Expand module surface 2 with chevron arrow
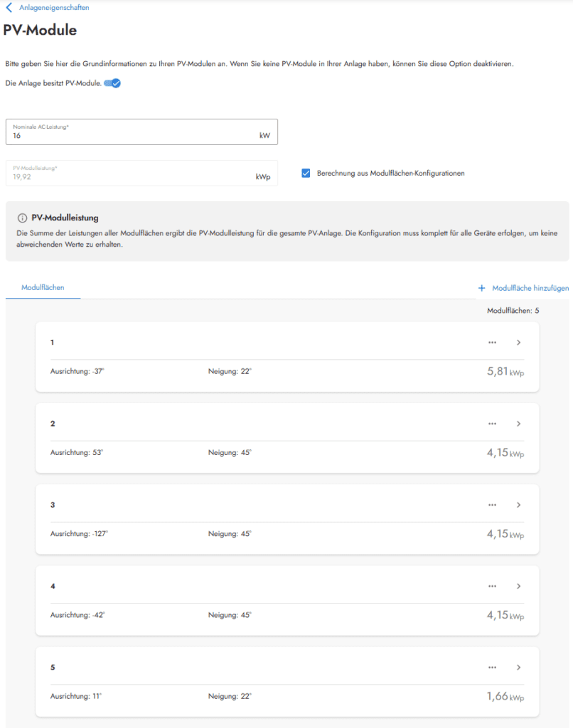The image size is (573, 728). pos(519,424)
